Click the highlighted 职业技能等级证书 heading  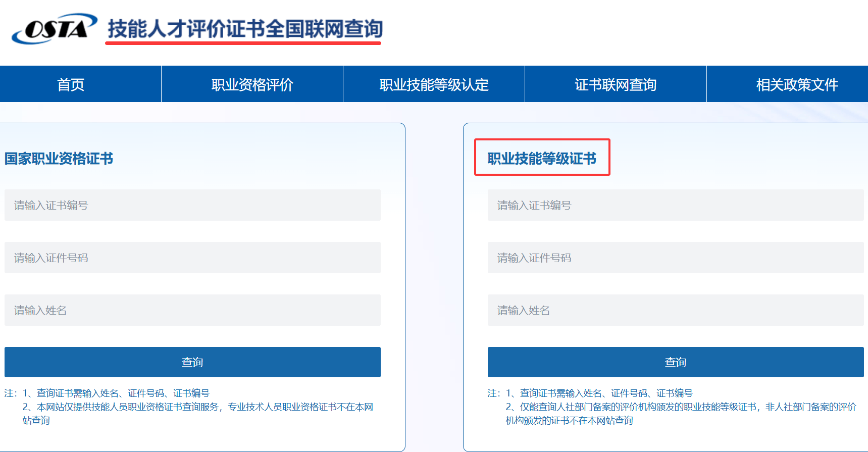point(542,159)
